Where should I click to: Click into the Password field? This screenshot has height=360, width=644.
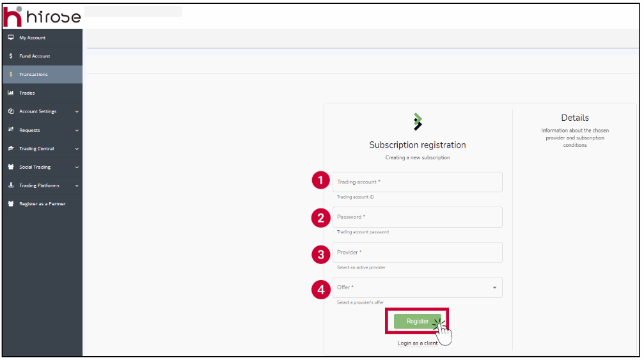coord(417,217)
